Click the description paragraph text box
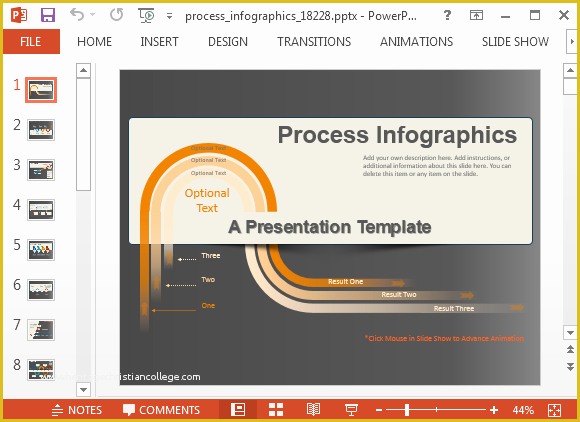Screen dimensions: 580x422 437,166
